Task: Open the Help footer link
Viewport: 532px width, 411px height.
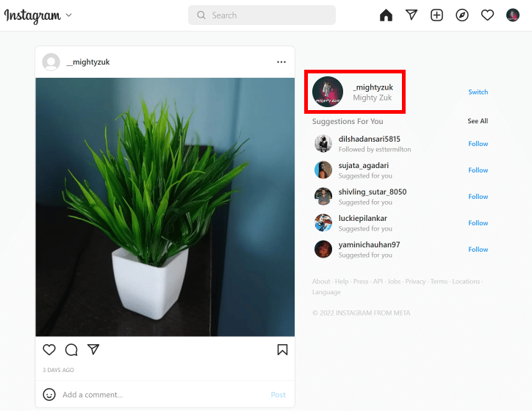Action: (342, 282)
